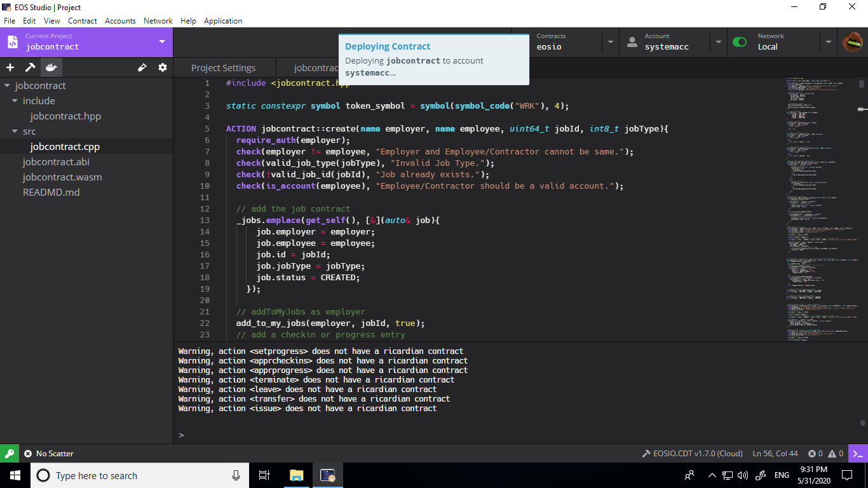Click the volume icon in system tray
Viewport: 868px width, 488px height.
tap(743, 475)
